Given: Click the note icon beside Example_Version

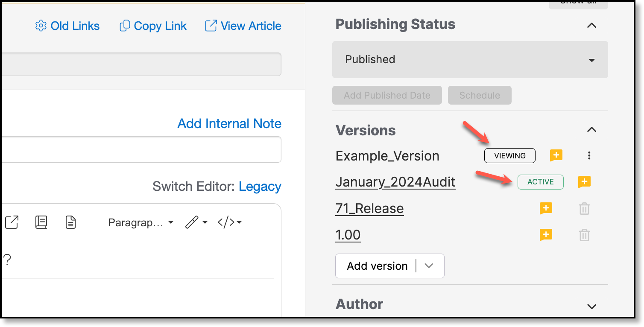Looking at the screenshot, I should (x=556, y=155).
